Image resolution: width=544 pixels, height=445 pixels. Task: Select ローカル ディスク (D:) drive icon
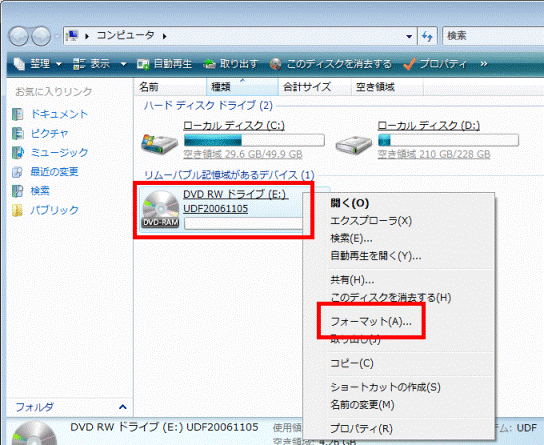354,145
